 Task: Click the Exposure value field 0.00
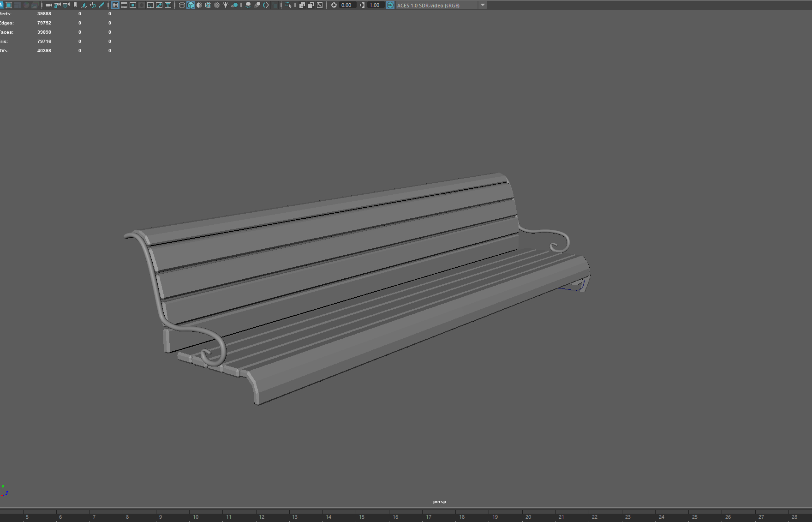pyautogui.click(x=347, y=5)
